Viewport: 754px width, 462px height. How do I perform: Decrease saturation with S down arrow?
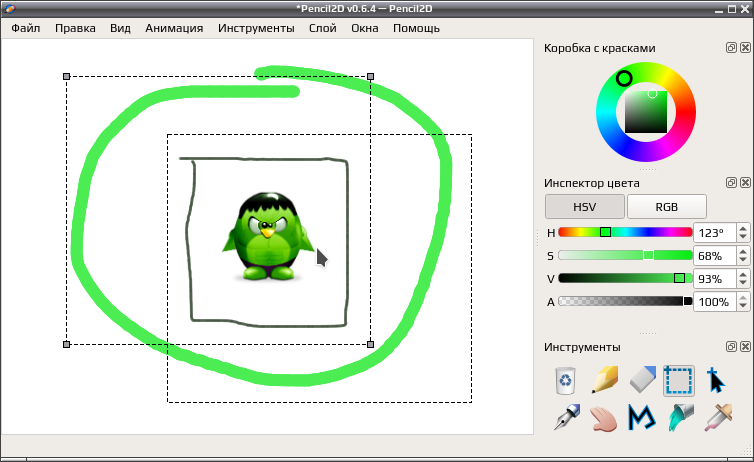pos(743,260)
